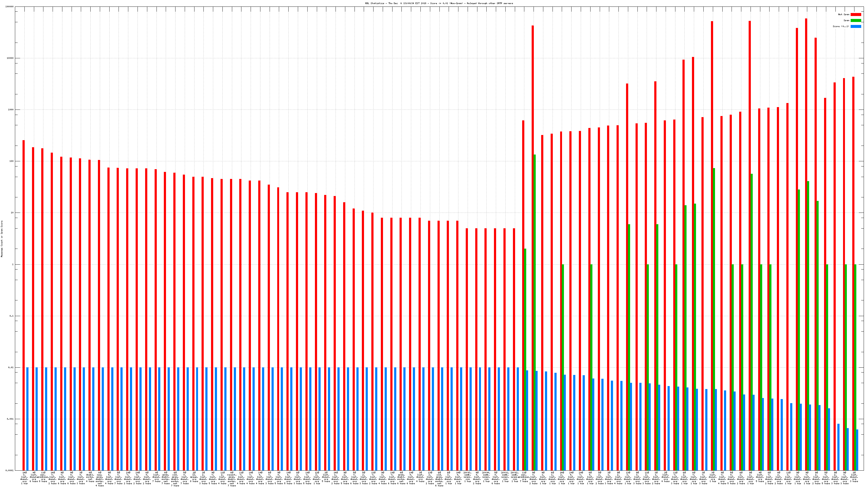The width and height of the screenshot is (868, 488).
Task: Click the rightmost '2@ list.dnswl.org 3 hops' label
Action: tap(854, 477)
